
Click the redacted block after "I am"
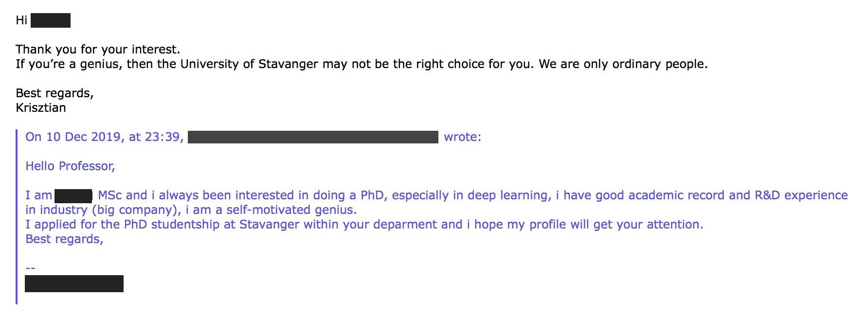[73, 196]
